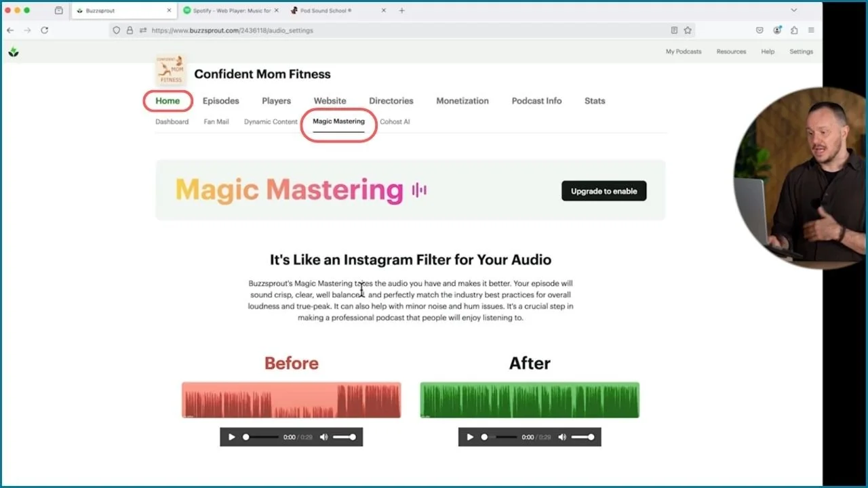Open the Cohost AI sub-tab
Screen dimensions: 868x488
coord(395,122)
